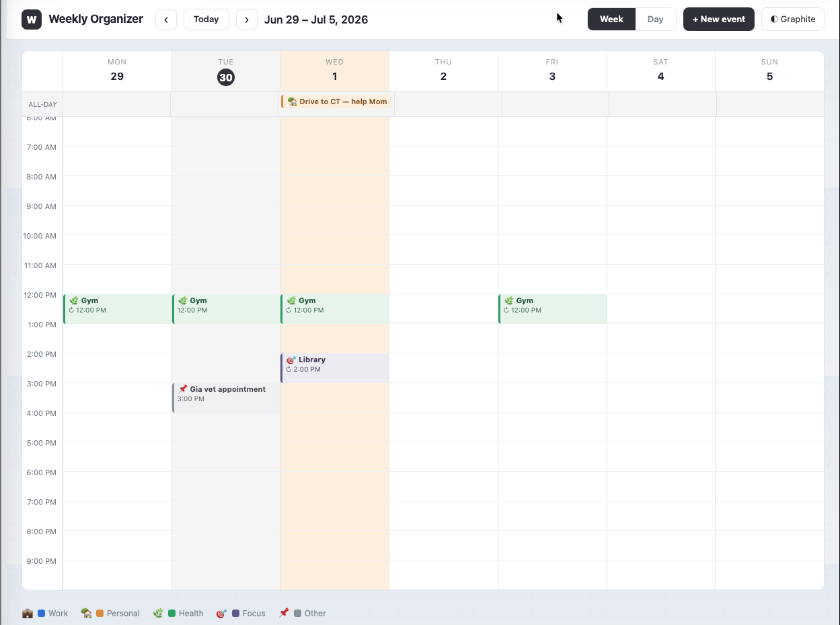This screenshot has height=625, width=840.
Task: Select the MON 29 day header
Action: [117, 71]
